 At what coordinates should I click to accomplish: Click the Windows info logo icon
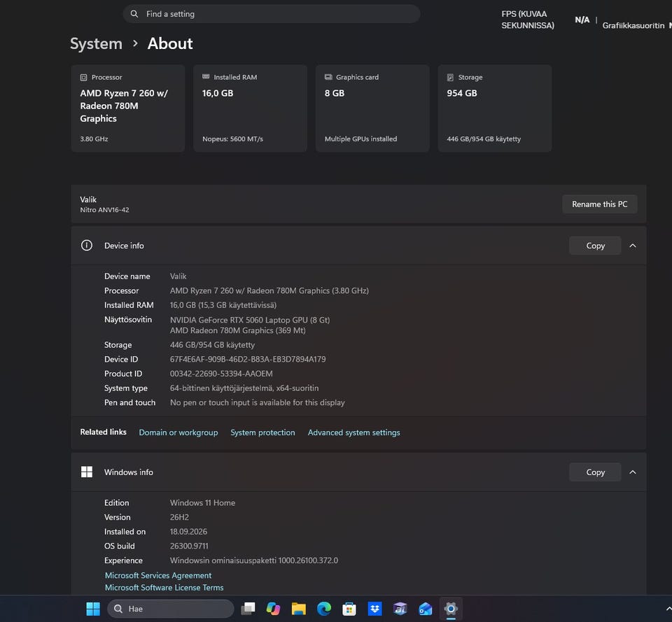coord(87,472)
